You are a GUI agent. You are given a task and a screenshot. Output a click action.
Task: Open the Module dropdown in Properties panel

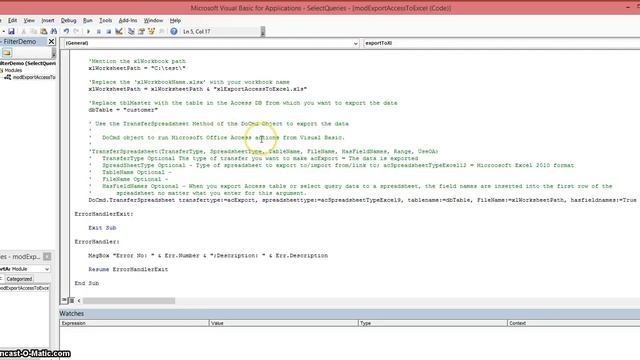(47, 269)
